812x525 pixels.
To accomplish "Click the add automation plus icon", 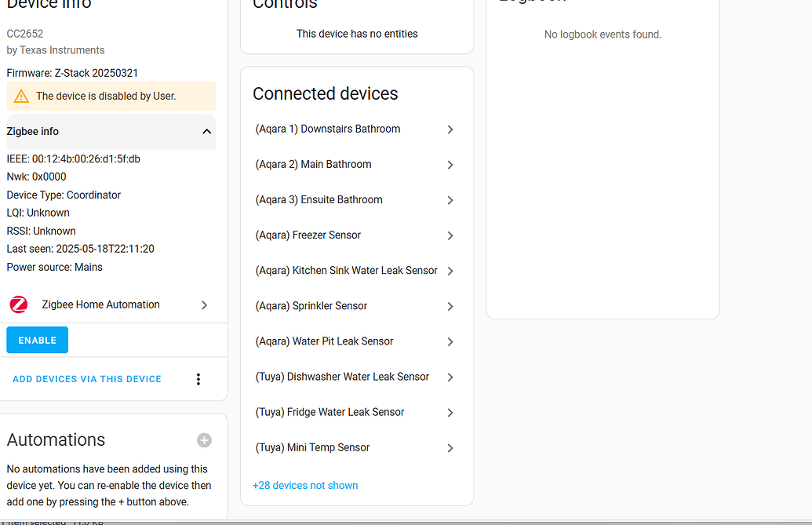I will (x=204, y=440).
